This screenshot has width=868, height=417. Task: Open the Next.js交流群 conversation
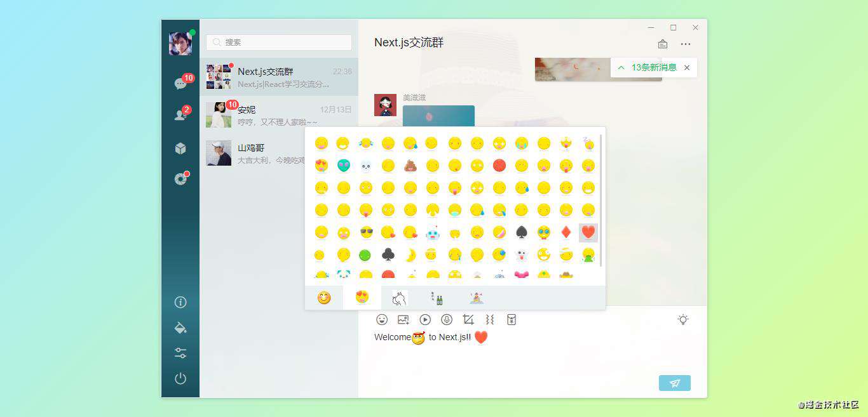pyautogui.click(x=279, y=77)
